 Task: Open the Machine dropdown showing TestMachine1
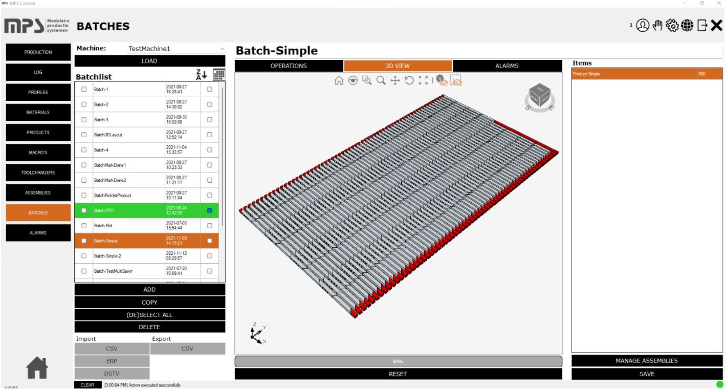tap(176, 49)
